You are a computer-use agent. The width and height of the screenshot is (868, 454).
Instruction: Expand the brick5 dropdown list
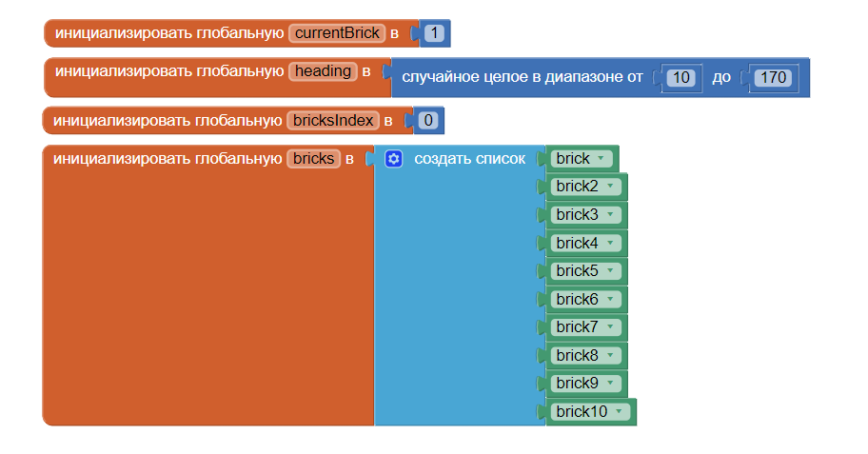click(x=608, y=271)
